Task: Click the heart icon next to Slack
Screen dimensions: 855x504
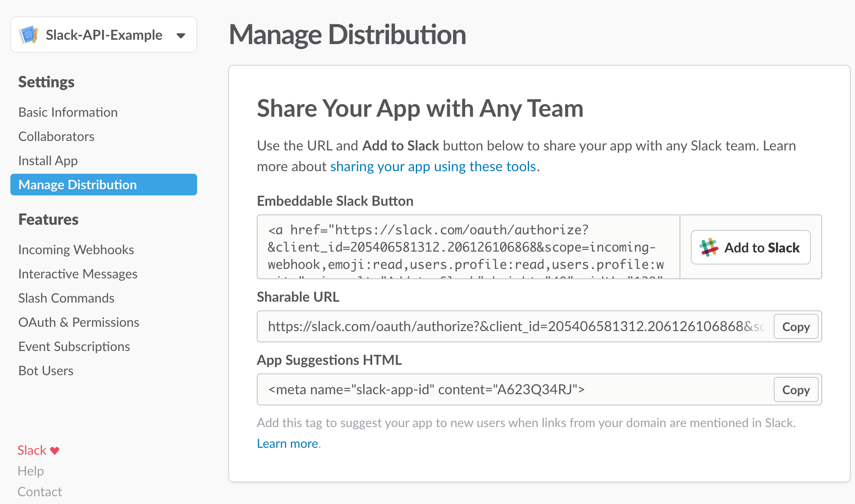Action: 54,450
